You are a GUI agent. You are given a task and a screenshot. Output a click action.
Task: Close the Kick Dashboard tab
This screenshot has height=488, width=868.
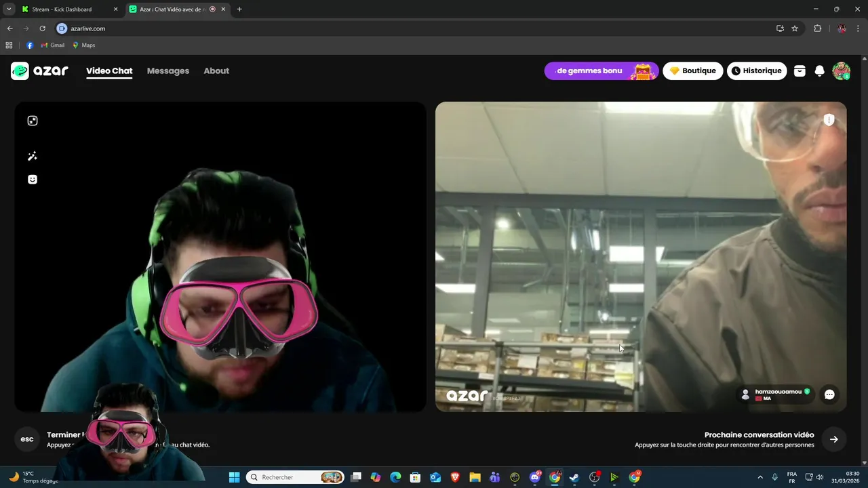(x=115, y=9)
